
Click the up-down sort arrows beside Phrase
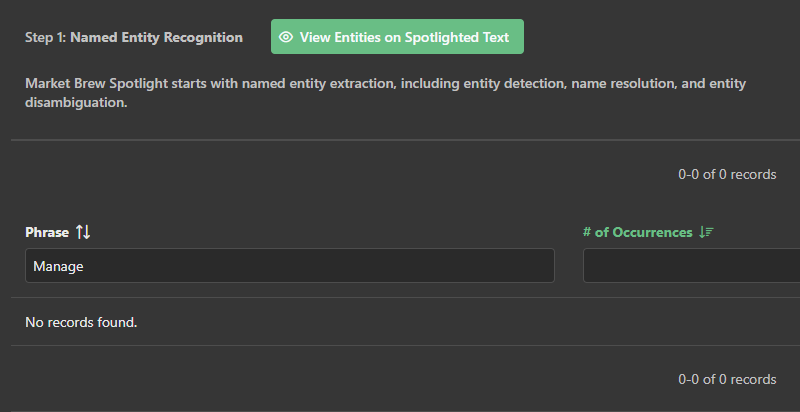click(x=83, y=232)
